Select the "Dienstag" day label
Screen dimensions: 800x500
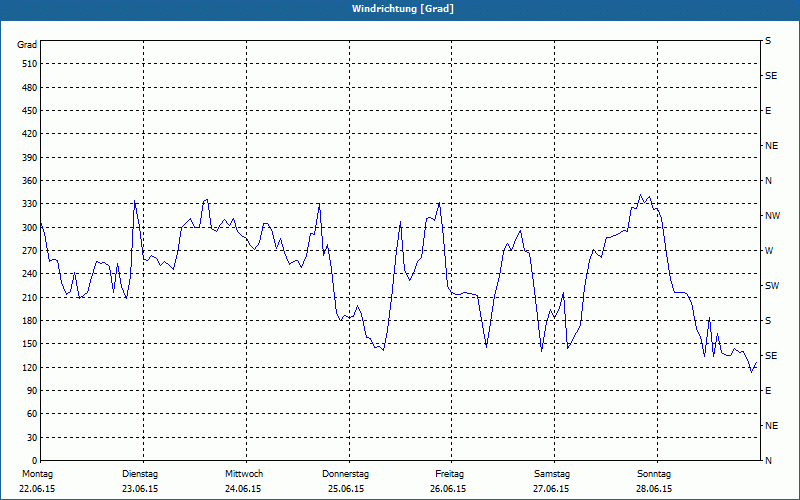140,474
